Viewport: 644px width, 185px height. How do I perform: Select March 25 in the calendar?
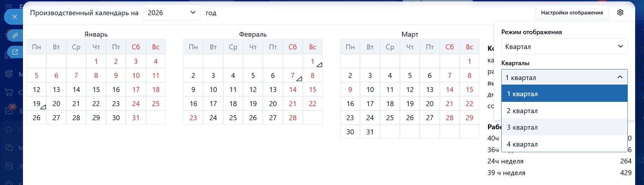pyautogui.click(x=390, y=118)
